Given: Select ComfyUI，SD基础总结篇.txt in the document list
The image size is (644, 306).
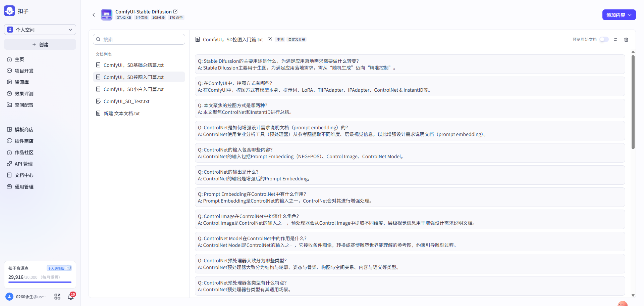Looking at the screenshot, I should point(133,65).
